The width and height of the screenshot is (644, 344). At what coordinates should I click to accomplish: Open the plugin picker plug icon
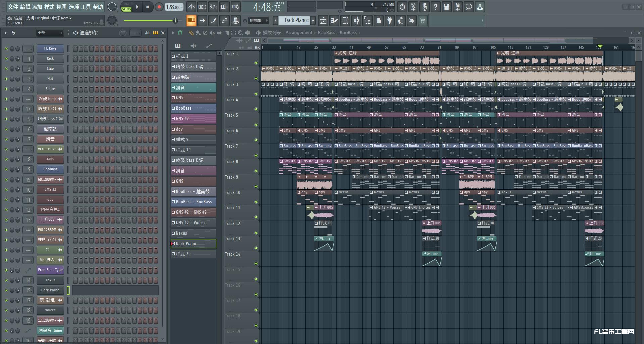coord(389,21)
